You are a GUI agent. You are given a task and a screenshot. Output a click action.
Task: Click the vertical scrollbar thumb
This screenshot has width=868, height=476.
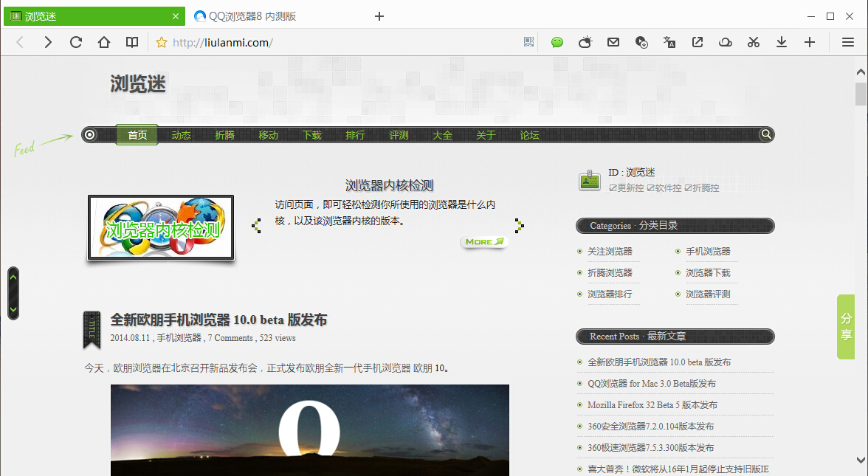(861, 94)
